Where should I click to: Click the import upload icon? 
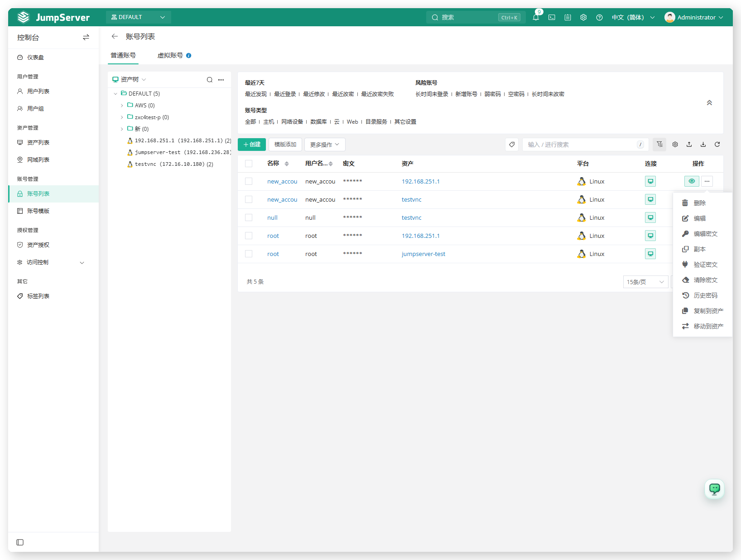pyautogui.click(x=689, y=145)
